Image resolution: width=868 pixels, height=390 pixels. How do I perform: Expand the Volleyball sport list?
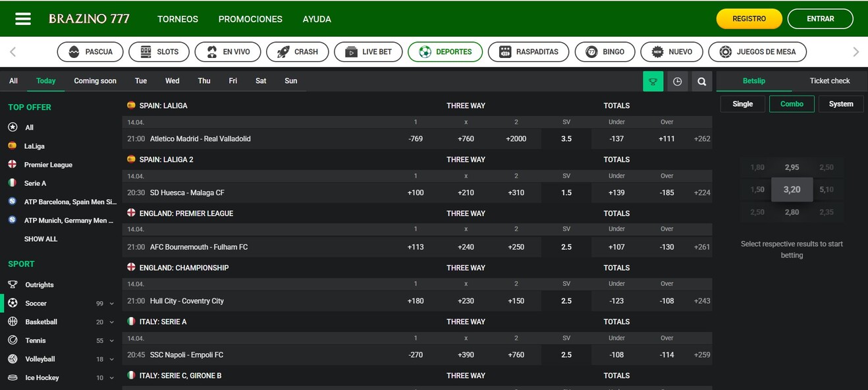tap(111, 360)
